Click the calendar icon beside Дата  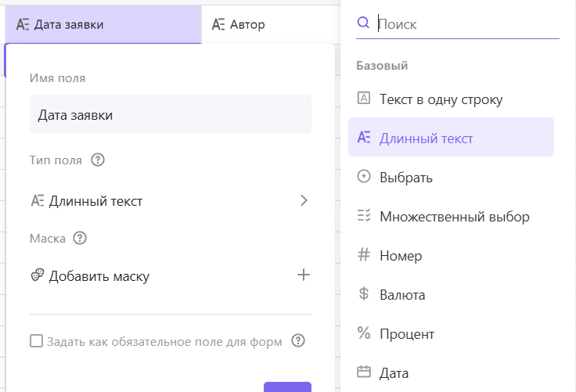point(364,372)
